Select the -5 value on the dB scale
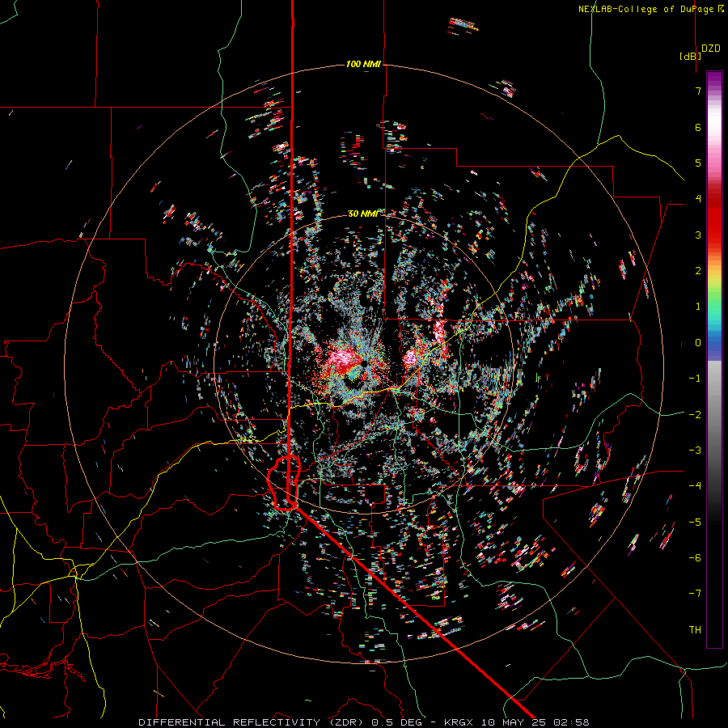 pyautogui.click(x=695, y=523)
